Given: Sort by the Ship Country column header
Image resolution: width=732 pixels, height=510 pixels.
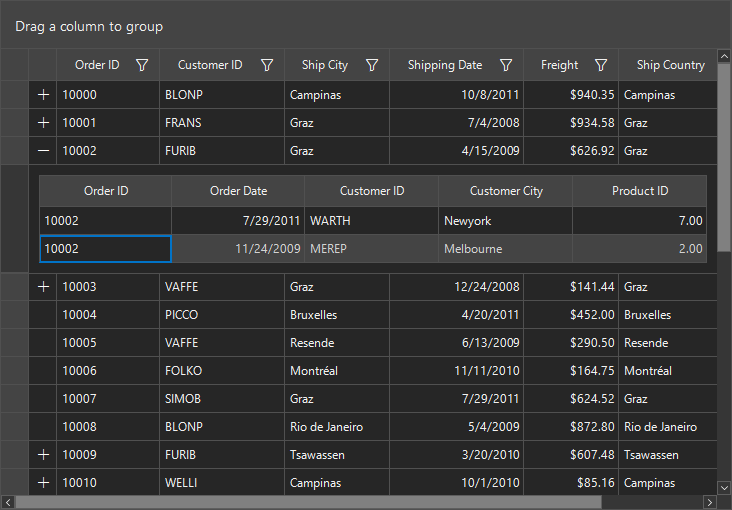Looking at the screenshot, I should (668, 65).
